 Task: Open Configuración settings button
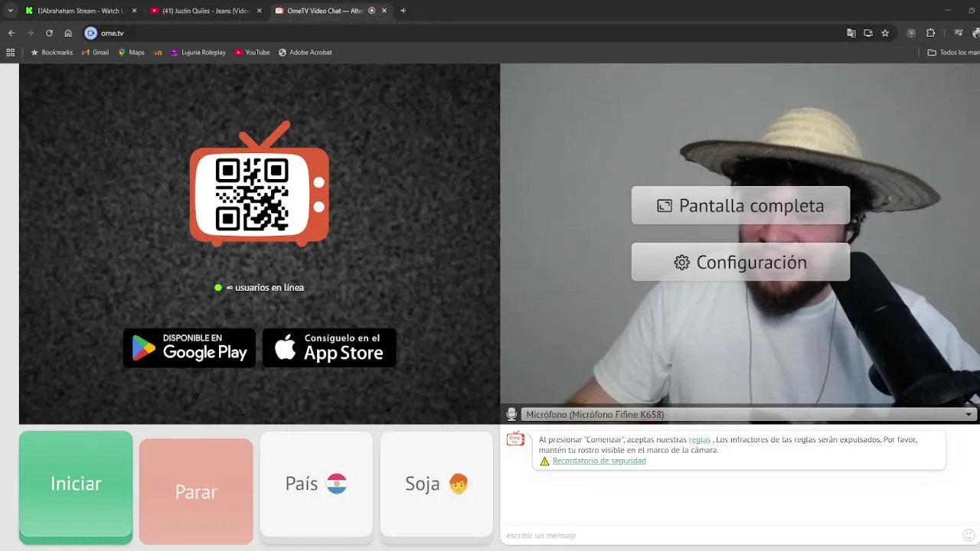pyautogui.click(x=740, y=262)
